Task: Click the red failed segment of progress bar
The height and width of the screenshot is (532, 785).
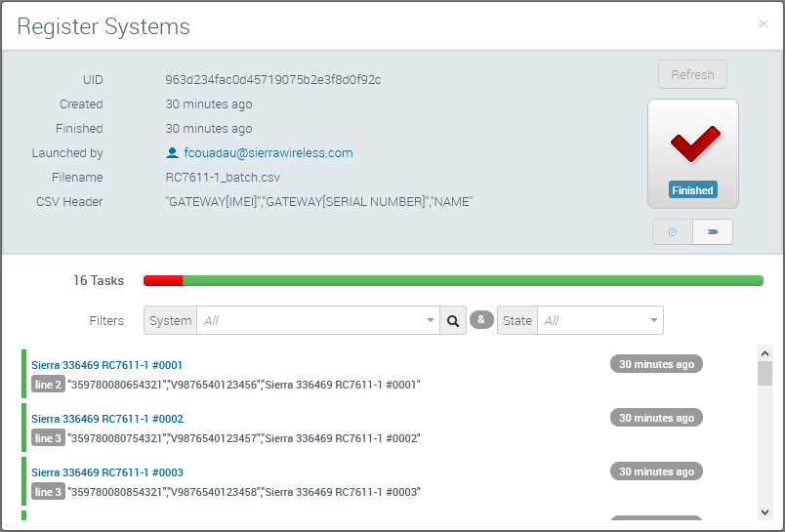Action: 163,281
